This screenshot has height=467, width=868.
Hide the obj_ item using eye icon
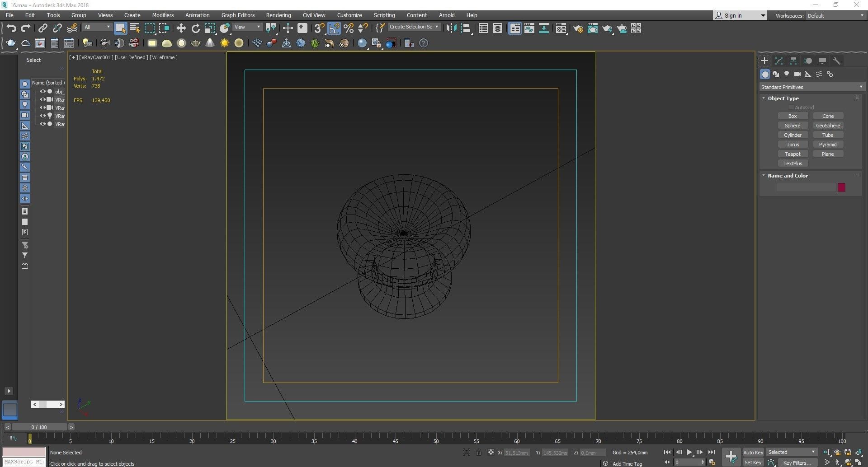43,91
